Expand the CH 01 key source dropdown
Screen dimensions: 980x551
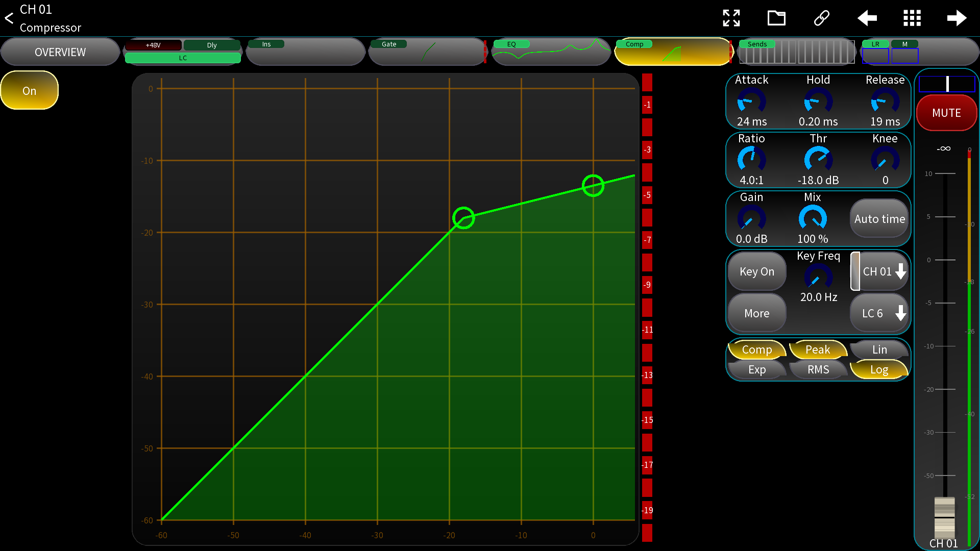coord(883,271)
